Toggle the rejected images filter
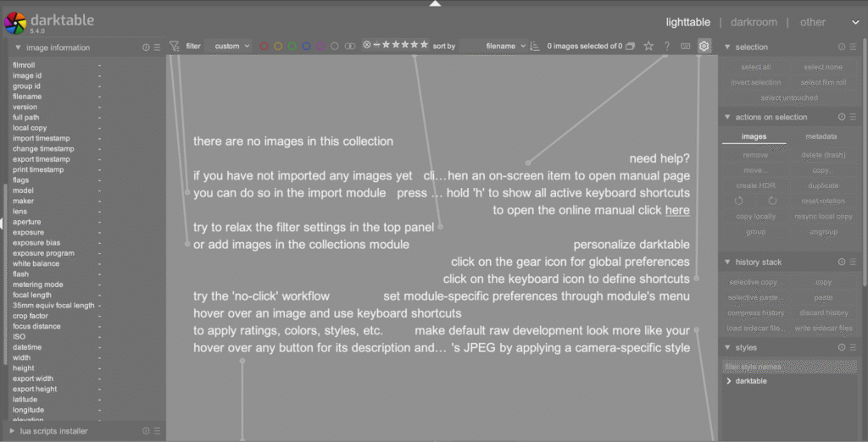 pos(366,45)
